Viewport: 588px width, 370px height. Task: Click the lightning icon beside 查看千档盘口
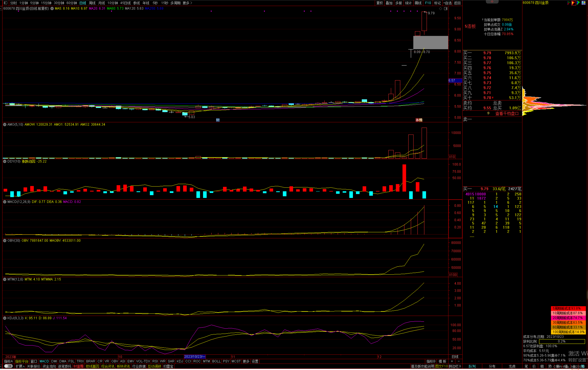pos(488,113)
